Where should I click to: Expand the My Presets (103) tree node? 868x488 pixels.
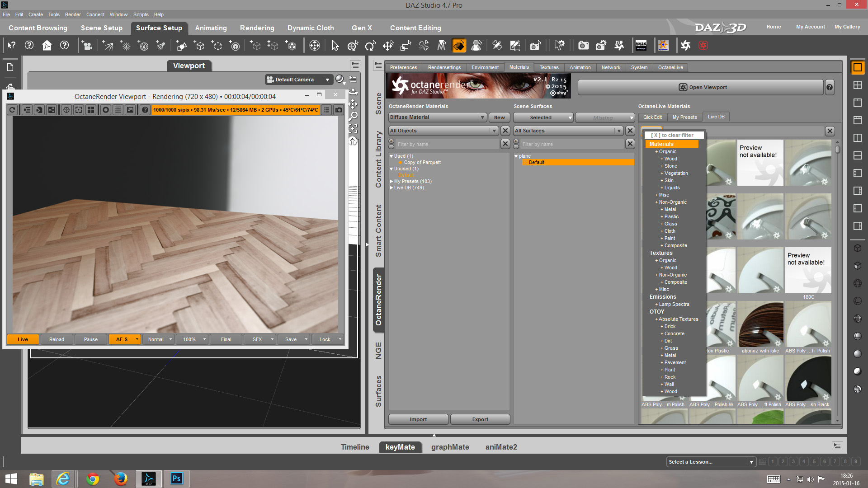pyautogui.click(x=392, y=181)
